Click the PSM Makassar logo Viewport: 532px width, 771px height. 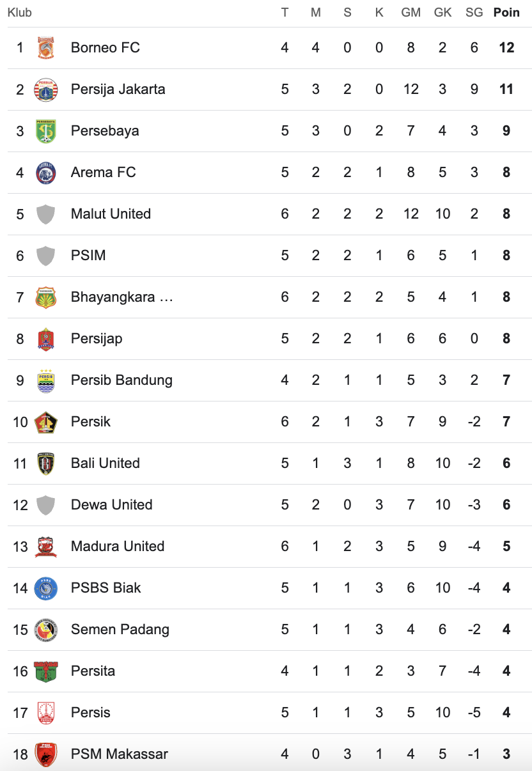pyautogui.click(x=45, y=754)
